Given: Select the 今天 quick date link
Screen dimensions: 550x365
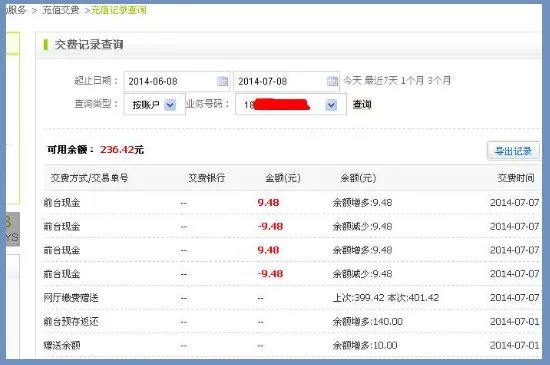Looking at the screenshot, I should click(x=352, y=81).
